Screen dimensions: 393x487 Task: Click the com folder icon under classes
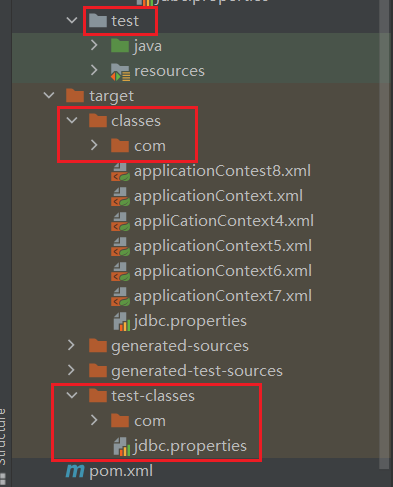tap(120, 146)
